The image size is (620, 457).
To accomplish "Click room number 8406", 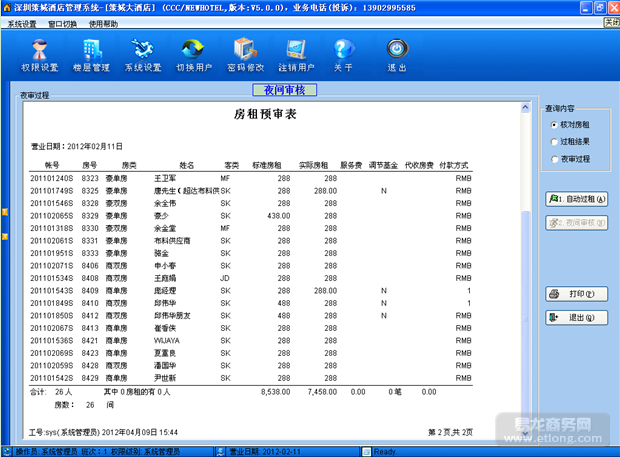I will point(90,266).
